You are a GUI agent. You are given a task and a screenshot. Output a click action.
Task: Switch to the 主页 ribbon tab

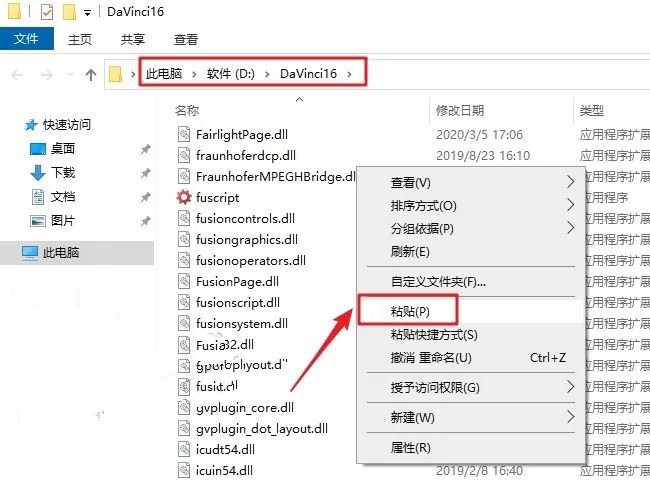point(80,39)
